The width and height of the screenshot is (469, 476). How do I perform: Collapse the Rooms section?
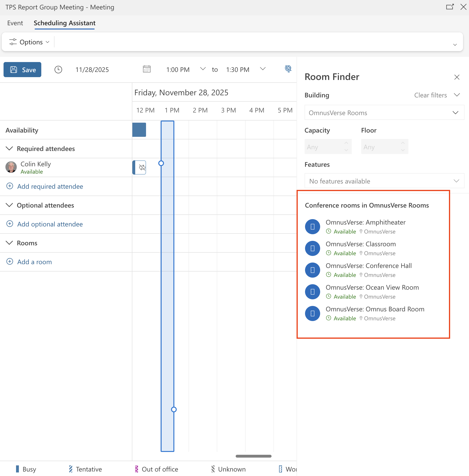point(9,243)
